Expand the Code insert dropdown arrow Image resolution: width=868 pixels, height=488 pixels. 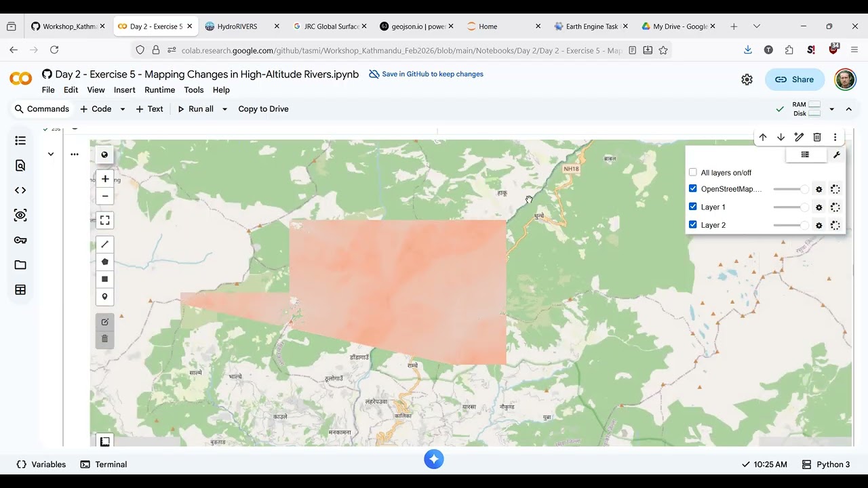(123, 109)
